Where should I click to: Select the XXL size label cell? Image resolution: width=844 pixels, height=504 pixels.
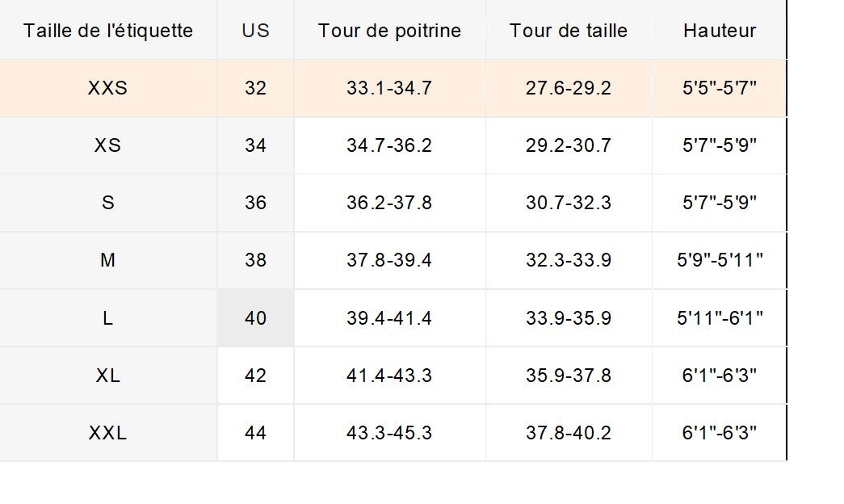click(108, 433)
